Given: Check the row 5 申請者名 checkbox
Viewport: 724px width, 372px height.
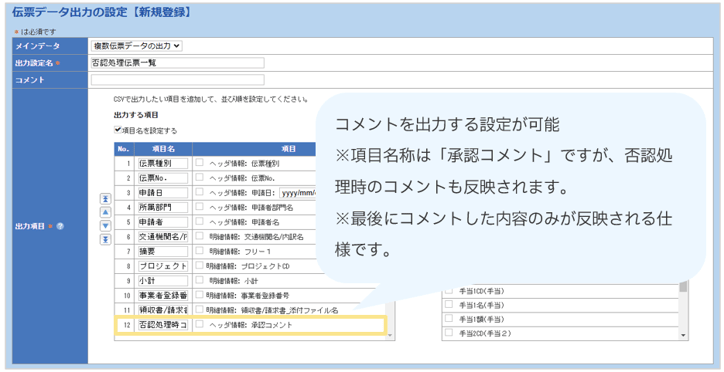Looking at the screenshot, I should click(x=199, y=222).
